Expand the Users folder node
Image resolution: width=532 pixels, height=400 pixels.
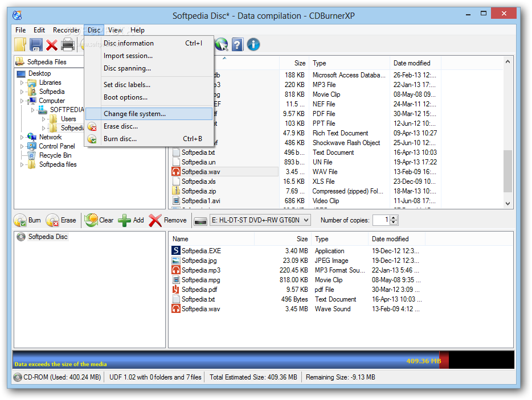[43, 119]
